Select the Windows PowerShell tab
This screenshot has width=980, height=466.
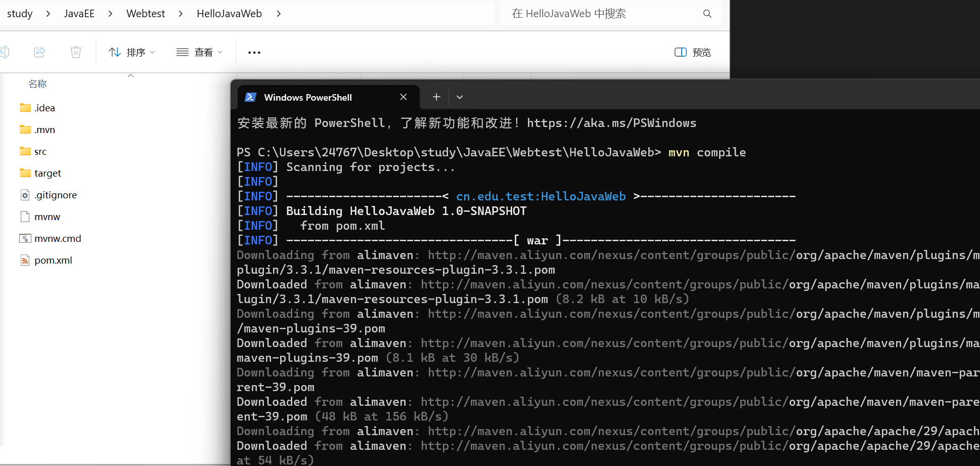307,97
